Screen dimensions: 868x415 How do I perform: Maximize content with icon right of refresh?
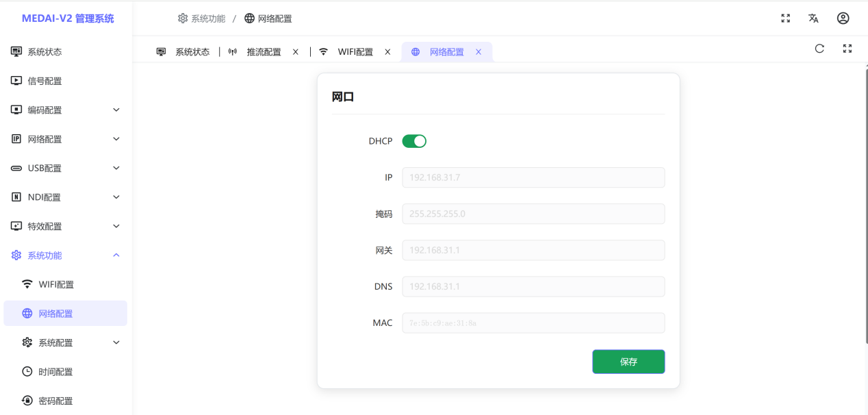coord(847,49)
